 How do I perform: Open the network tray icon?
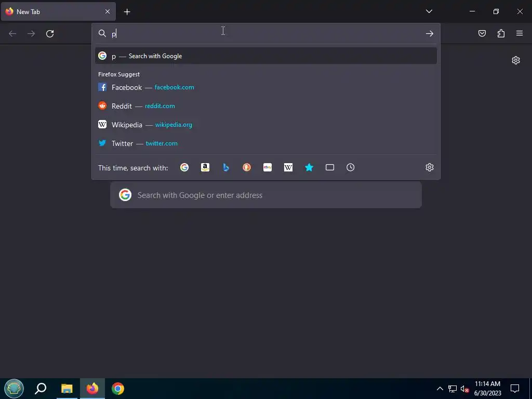tap(453, 389)
